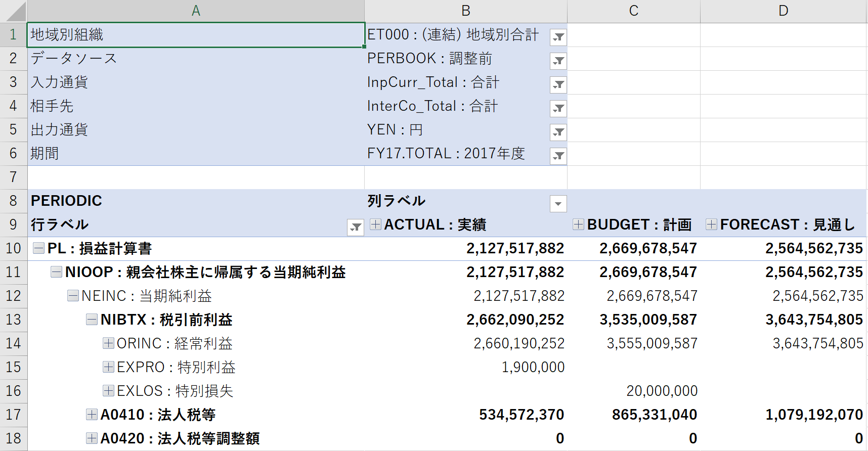868x451 pixels.
Task: Select row 18 header
Action: pyautogui.click(x=14, y=439)
